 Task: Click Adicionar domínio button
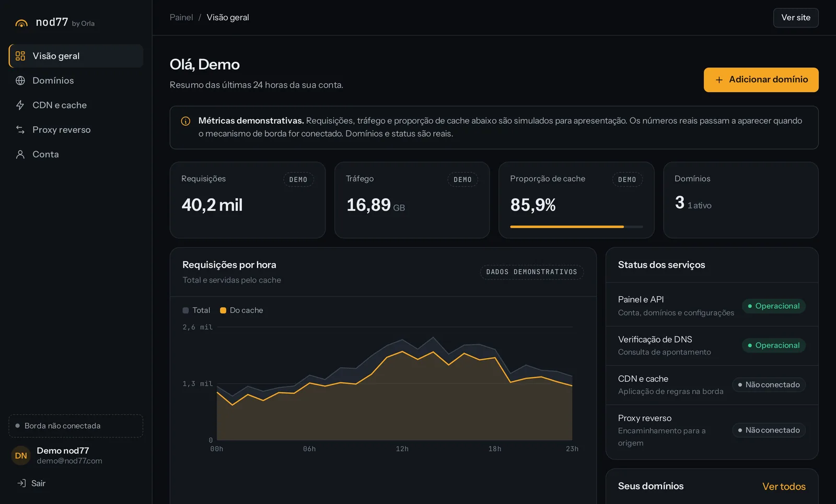click(x=761, y=80)
